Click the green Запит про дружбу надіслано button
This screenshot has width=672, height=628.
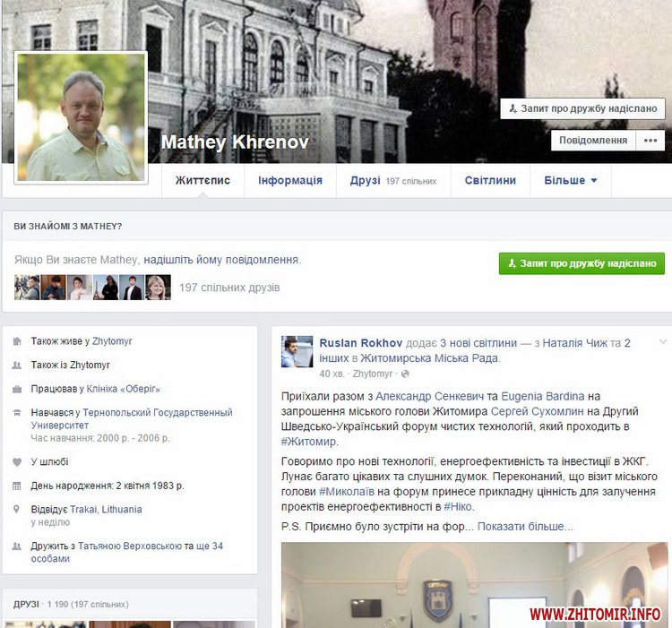582,263
